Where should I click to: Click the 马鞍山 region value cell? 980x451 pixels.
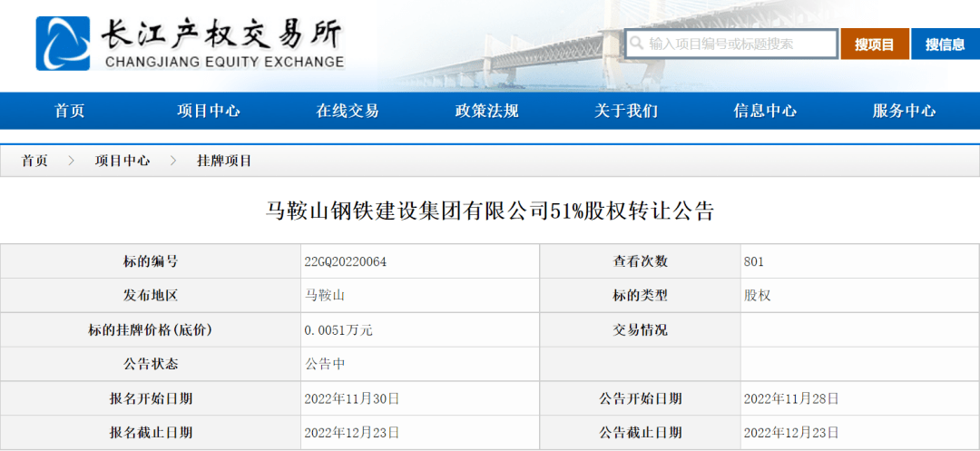420,296
